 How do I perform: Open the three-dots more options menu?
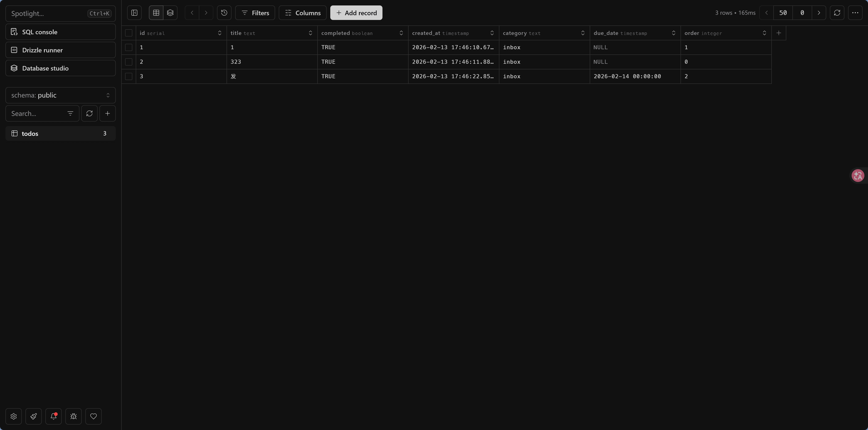coord(855,13)
